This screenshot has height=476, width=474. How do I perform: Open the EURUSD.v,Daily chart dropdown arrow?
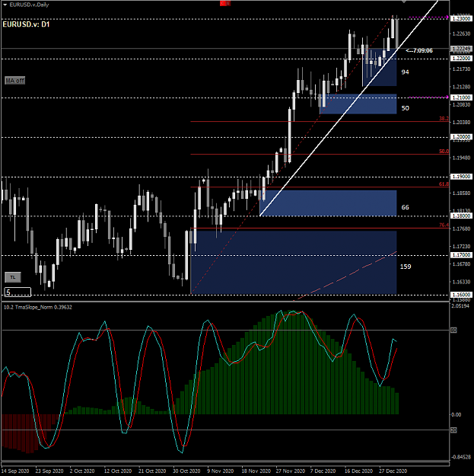tap(5, 5)
